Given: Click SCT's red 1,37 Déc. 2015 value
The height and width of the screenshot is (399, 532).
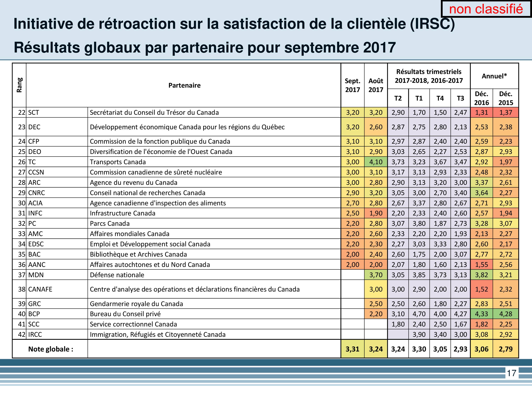Looking at the screenshot, I should click(x=506, y=113).
